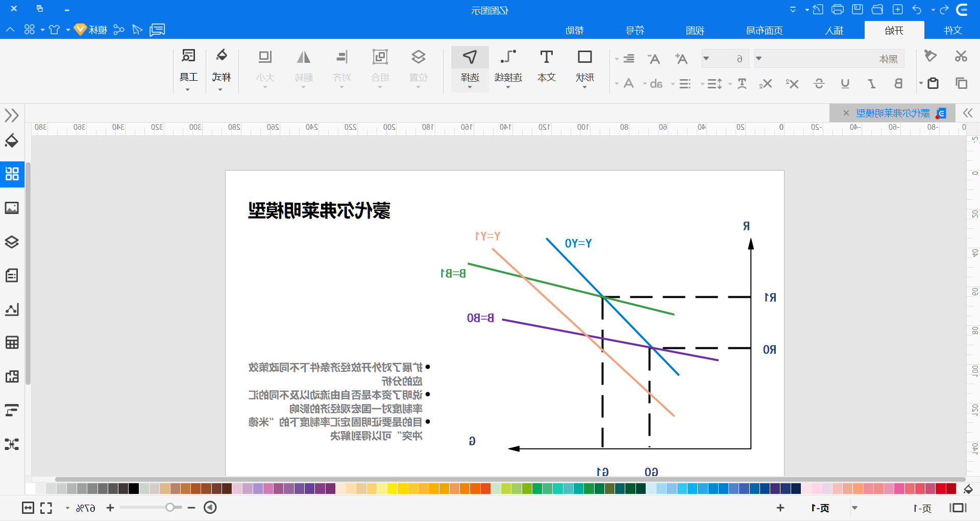The image size is (980, 521).
Task: Click the Copy icon in ribbon
Action: [961, 83]
